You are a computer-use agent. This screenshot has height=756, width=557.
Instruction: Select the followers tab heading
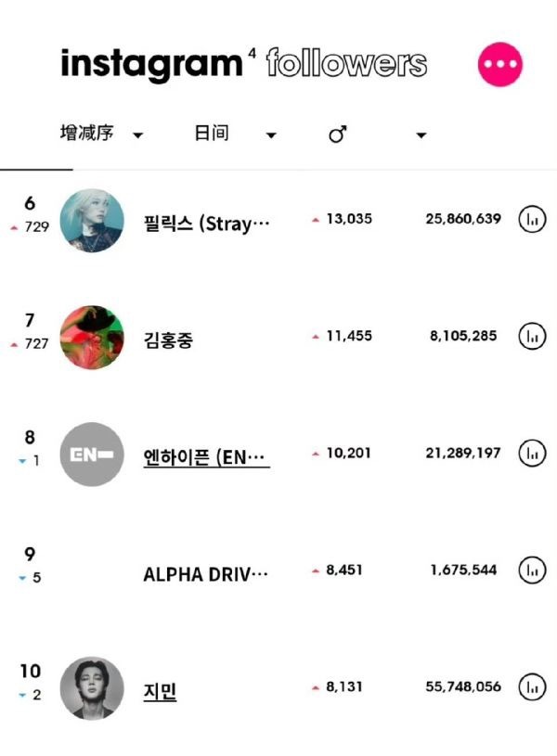tap(346, 64)
